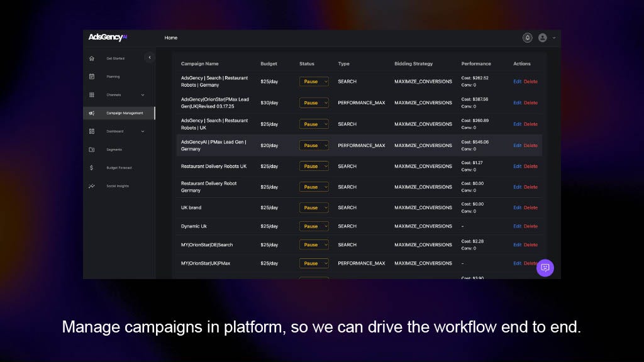Image resolution: width=644 pixels, height=362 pixels.
Task: Expand the Dashboard submenu arrow
Action: pyautogui.click(x=142, y=131)
